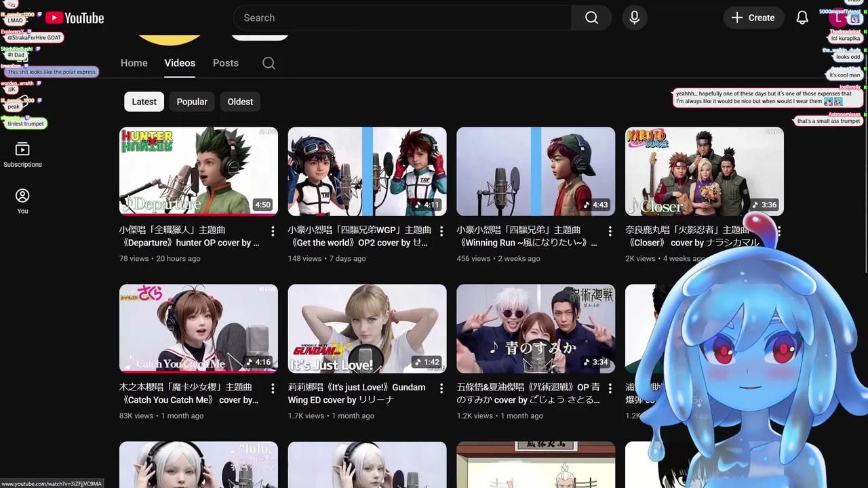Click the Create button

point(753,18)
